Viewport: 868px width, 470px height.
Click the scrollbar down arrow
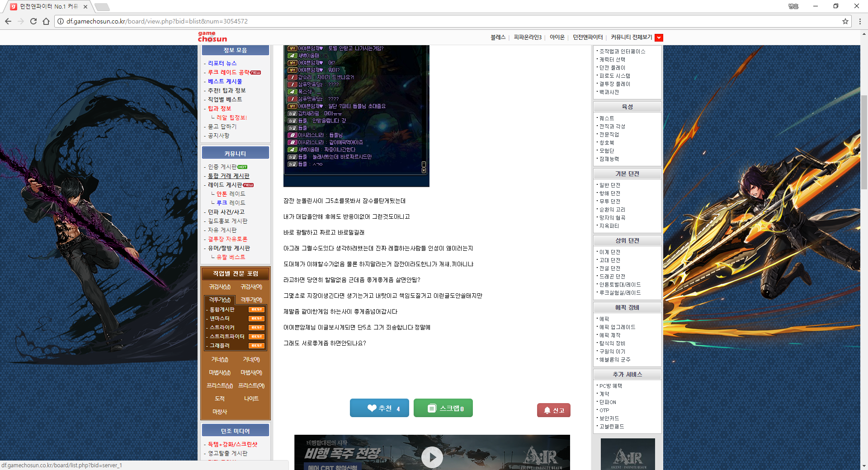tap(864, 466)
